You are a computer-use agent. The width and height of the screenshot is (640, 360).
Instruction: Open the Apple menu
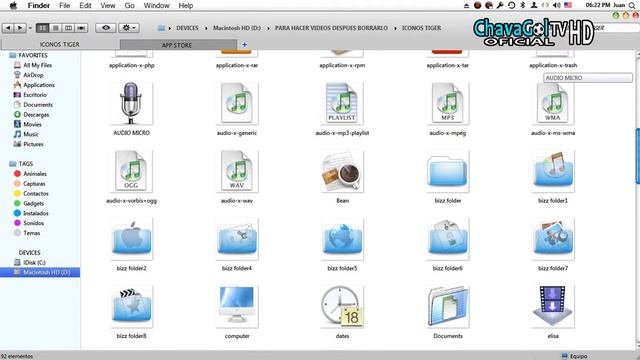13,5
